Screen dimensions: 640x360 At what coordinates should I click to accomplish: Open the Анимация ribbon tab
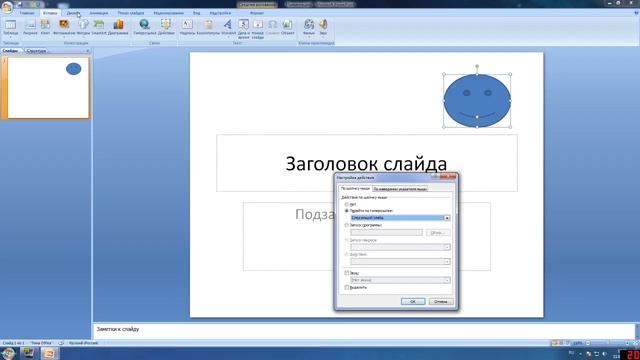(99, 13)
